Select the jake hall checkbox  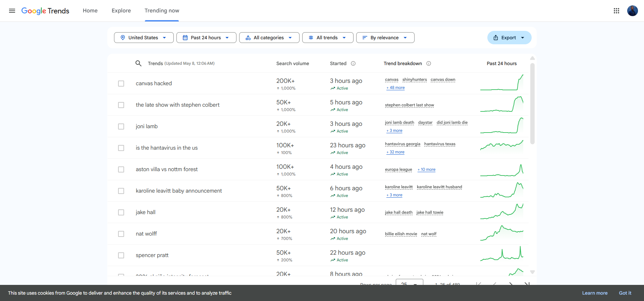tap(121, 212)
